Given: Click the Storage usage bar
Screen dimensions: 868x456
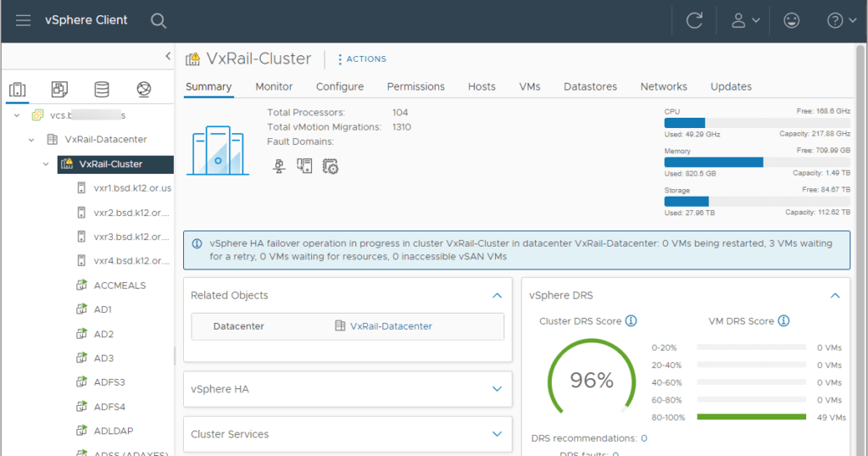Looking at the screenshot, I should point(757,202).
